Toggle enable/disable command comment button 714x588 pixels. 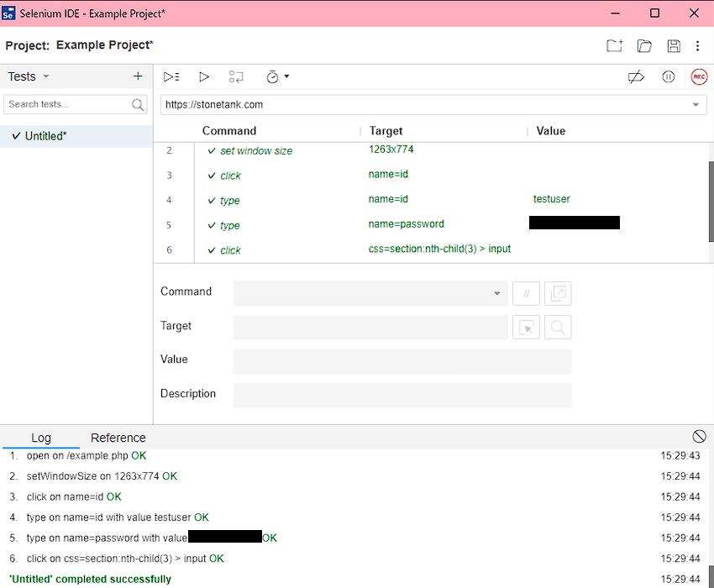coord(526,293)
